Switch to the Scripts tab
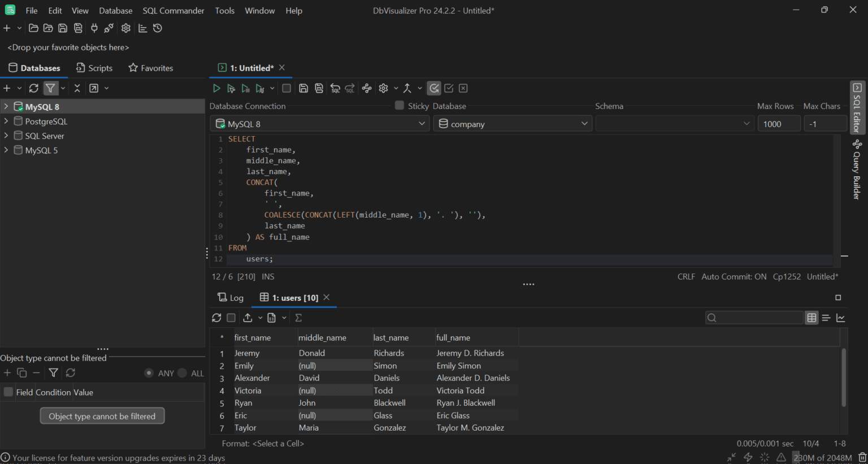The image size is (868, 464). tap(94, 68)
